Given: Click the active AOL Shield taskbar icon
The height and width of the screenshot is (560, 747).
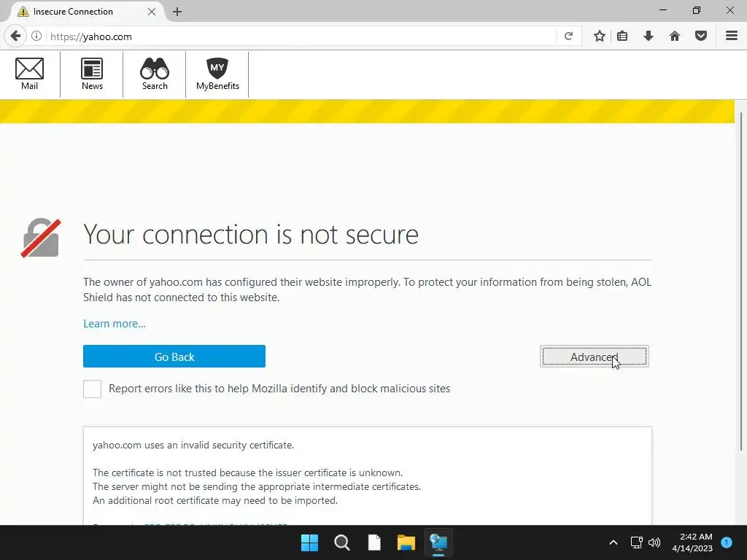Looking at the screenshot, I should click(438, 542).
